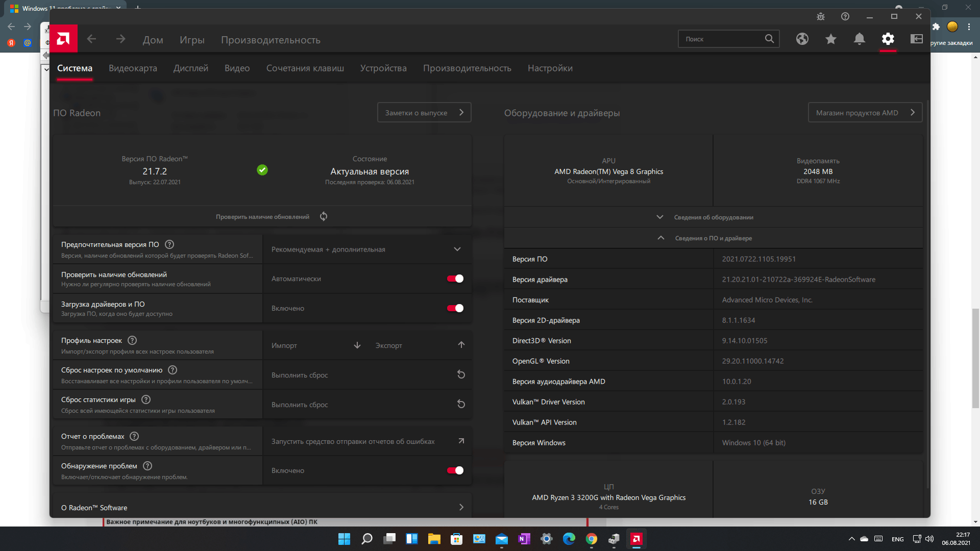Switch to the Устройства tab
Screen dimensions: 980x551
pos(383,68)
